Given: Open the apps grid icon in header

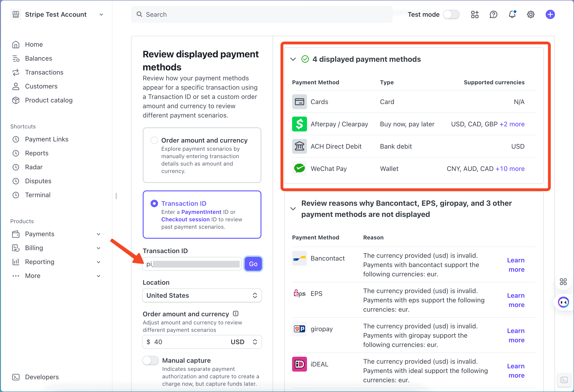Looking at the screenshot, I should (x=475, y=14).
